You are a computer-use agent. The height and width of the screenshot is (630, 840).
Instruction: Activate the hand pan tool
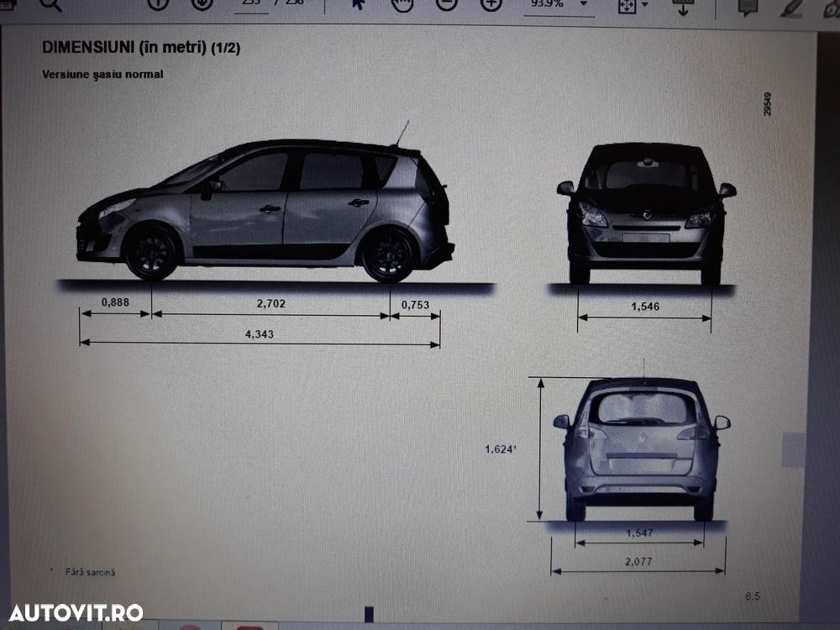(x=402, y=4)
